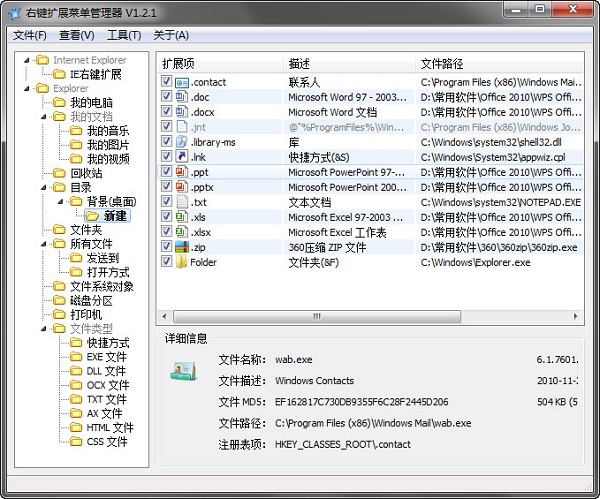600x499 pixels.
Task: Click the Folder entry icon in list
Action: 182,262
